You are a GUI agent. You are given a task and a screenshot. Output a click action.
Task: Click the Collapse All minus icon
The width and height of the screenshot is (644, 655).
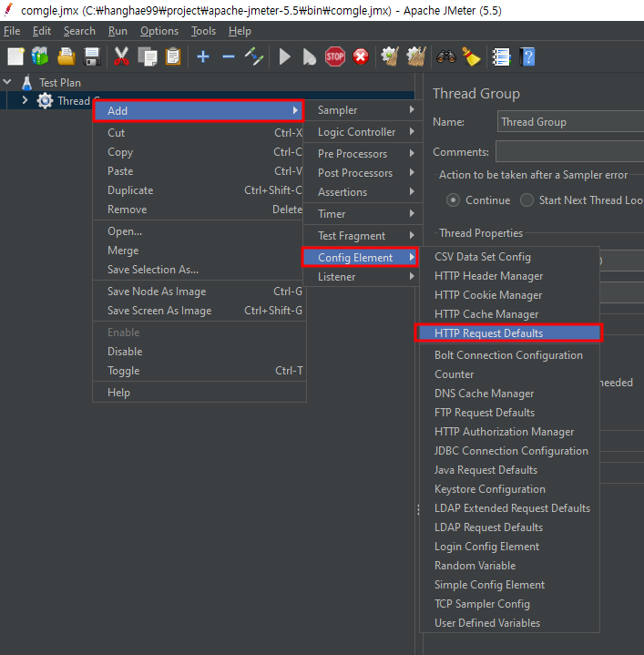229,56
